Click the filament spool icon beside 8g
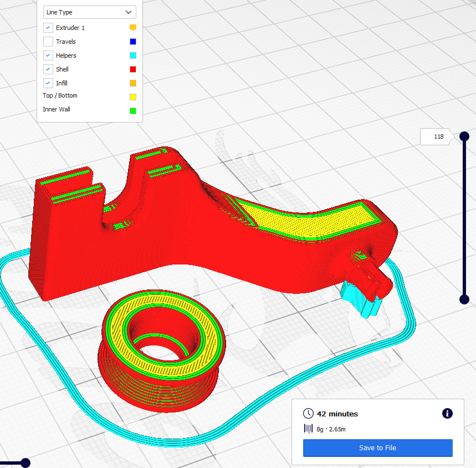Screen dimensions: 476x468 [x=308, y=429]
